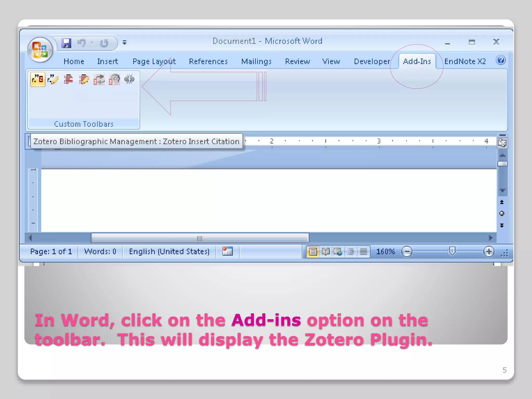Click the Zotero Refresh icon
This screenshot has height=399, width=532.
[99, 79]
